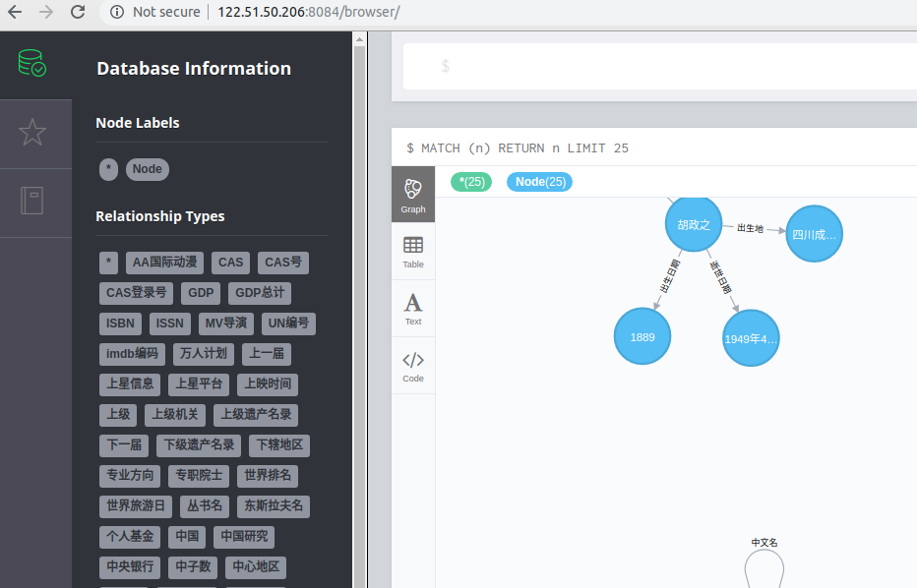Select the CAS登录号 relationship type
Image resolution: width=917 pixels, height=588 pixels.
(x=136, y=293)
